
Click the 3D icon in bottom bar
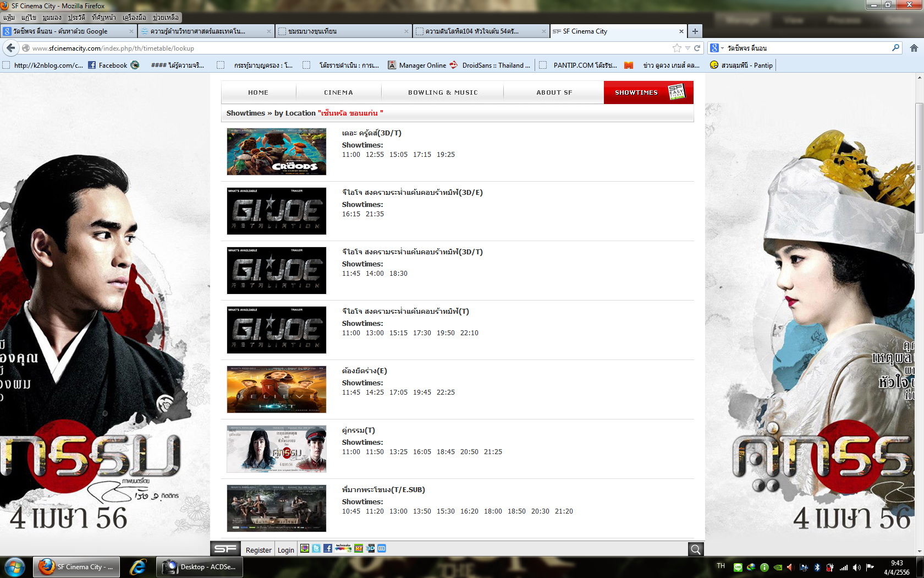click(371, 548)
